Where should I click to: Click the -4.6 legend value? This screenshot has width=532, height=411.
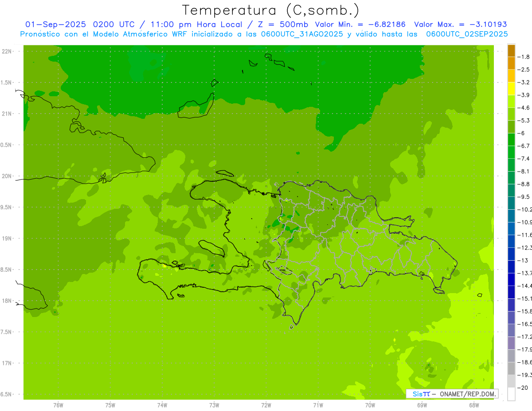pyautogui.click(x=524, y=108)
